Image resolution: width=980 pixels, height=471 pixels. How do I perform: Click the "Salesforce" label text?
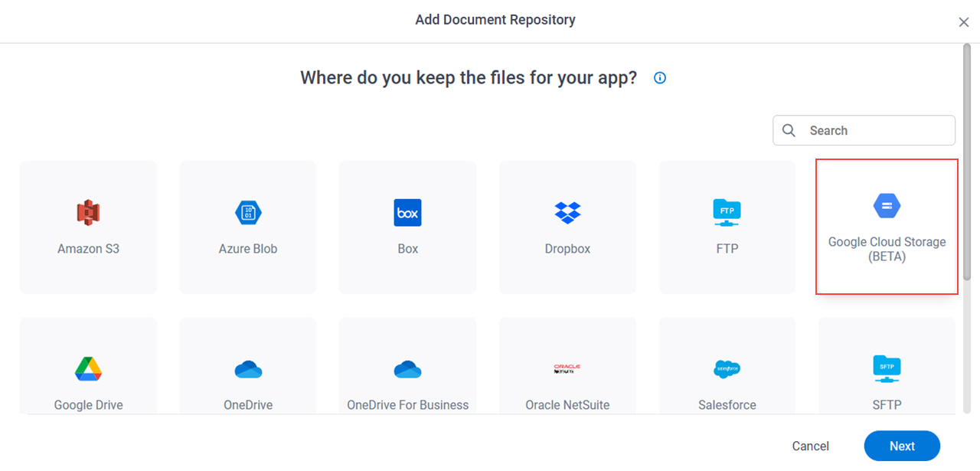click(727, 405)
